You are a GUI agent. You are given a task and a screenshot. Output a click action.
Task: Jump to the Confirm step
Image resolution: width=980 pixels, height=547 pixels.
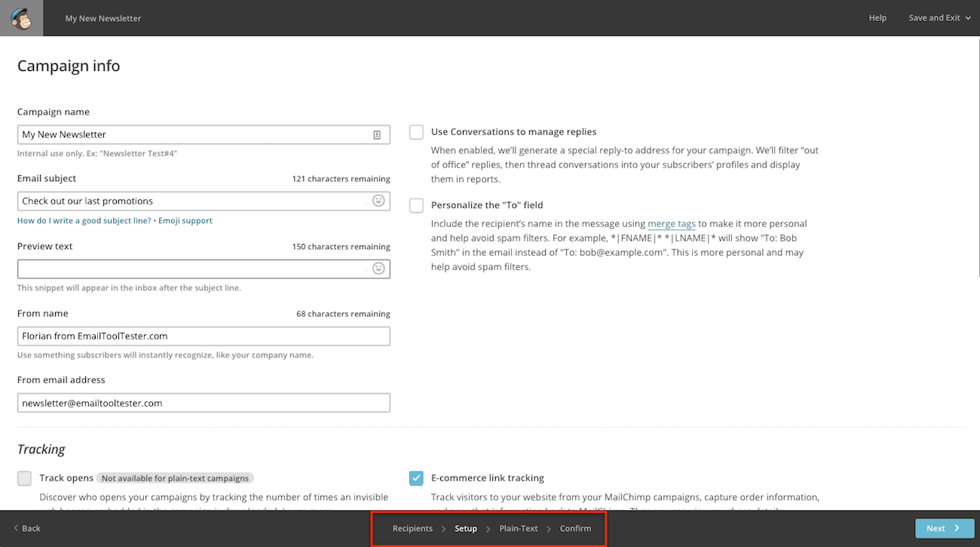pos(575,528)
